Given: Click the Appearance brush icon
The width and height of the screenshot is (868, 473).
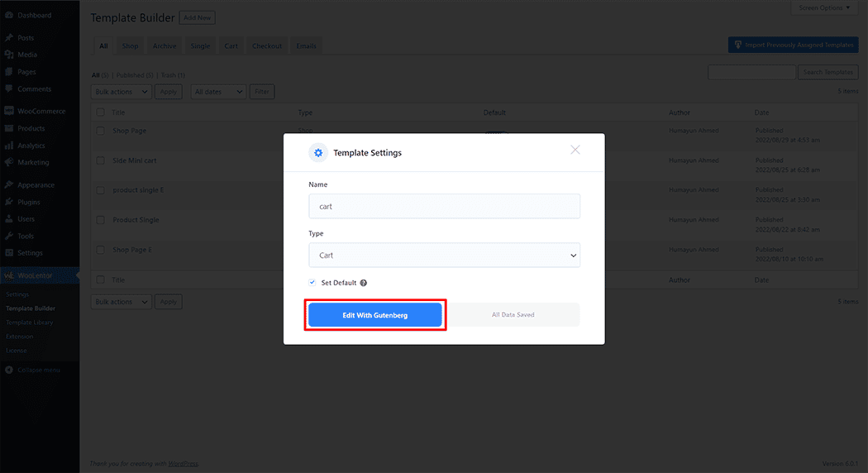Looking at the screenshot, I should pyautogui.click(x=9, y=184).
